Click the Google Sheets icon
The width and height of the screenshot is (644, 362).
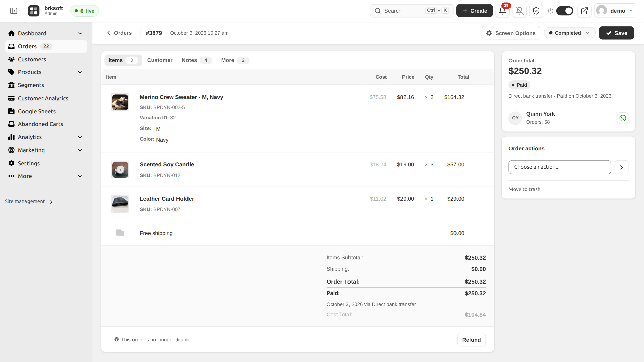pyautogui.click(x=11, y=111)
